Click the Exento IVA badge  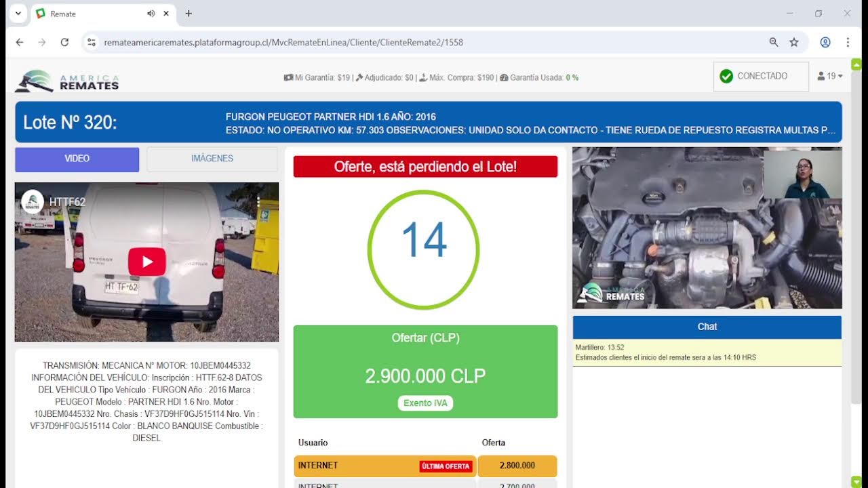[x=425, y=403]
